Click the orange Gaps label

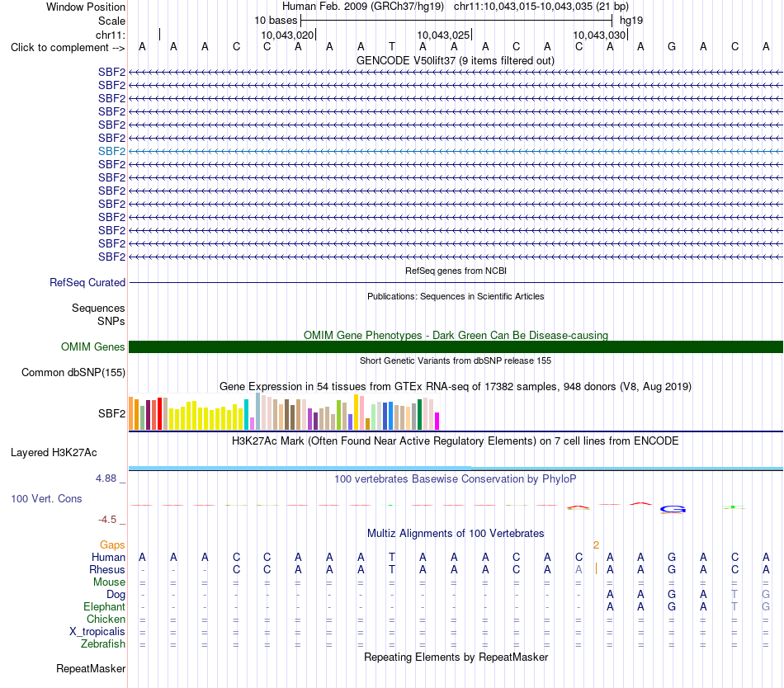(112, 545)
